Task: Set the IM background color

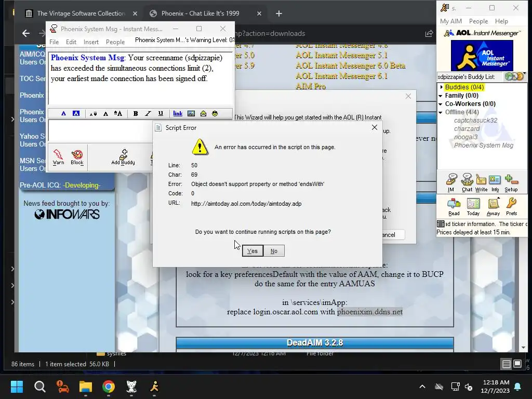Action: [x=76, y=114]
